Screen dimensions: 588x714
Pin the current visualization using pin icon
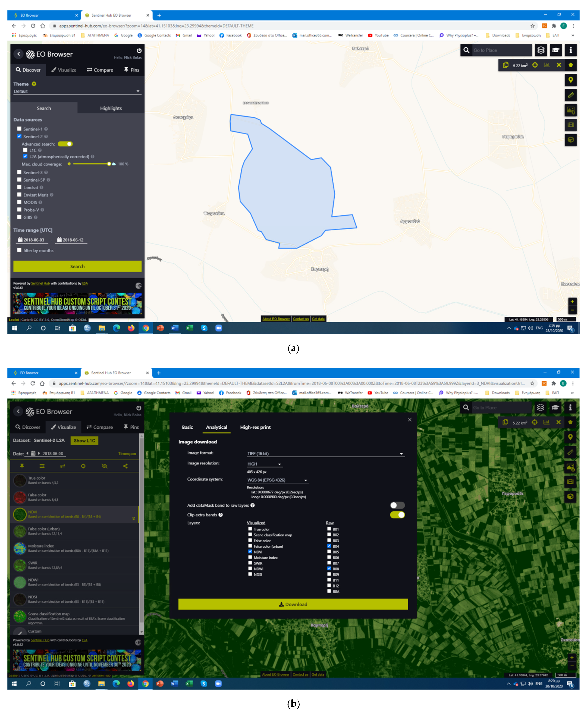(x=22, y=466)
